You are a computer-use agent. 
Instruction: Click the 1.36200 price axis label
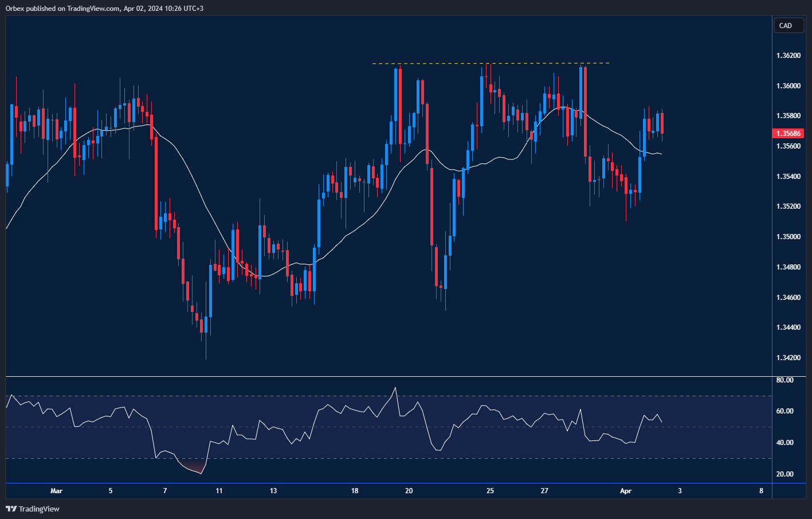click(789, 55)
